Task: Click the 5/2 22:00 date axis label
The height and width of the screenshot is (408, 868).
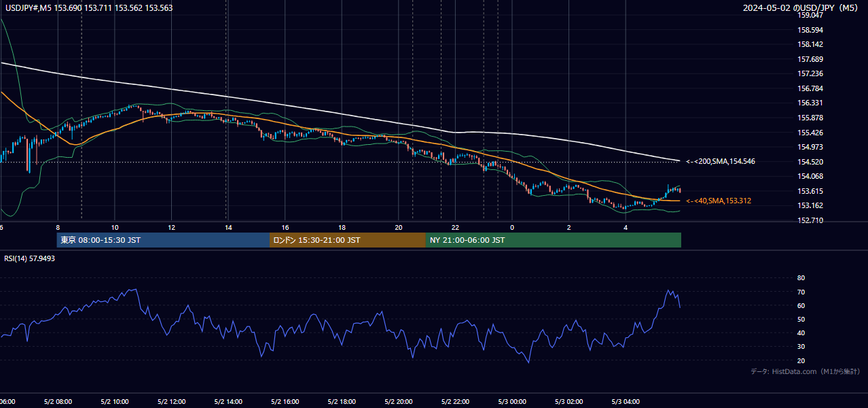Action: tap(455, 402)
